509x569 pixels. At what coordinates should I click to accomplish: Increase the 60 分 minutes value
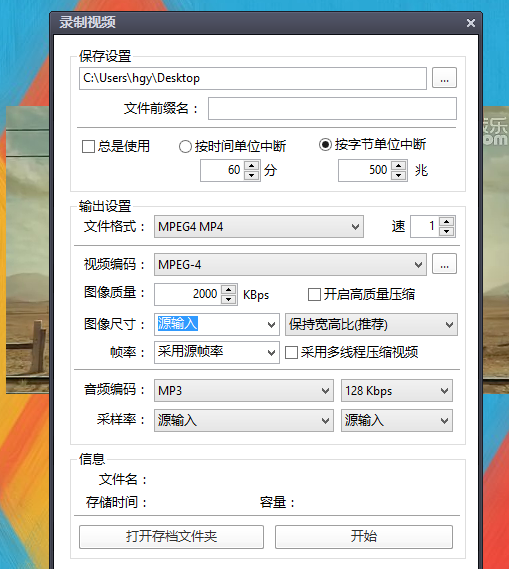251,165
